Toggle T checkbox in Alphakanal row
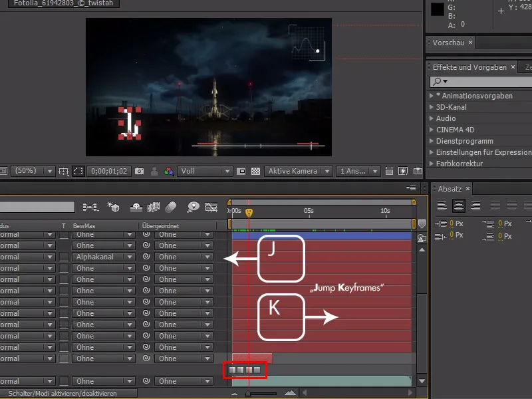This screenshot has width=532, height=399. pyautogui.click(x=64, y=257)
